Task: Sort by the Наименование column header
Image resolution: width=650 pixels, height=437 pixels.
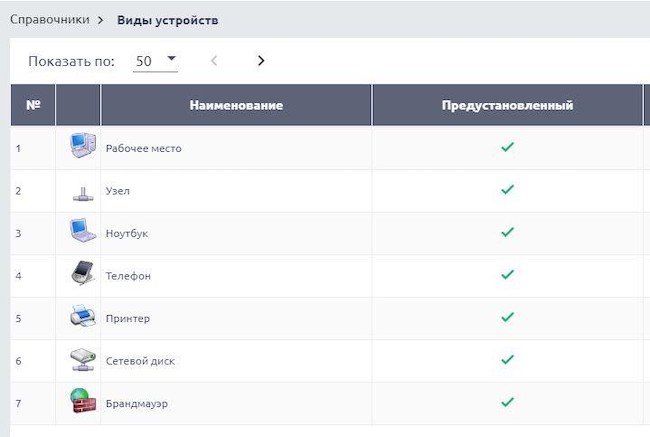Action: click(x=236, y=105)
